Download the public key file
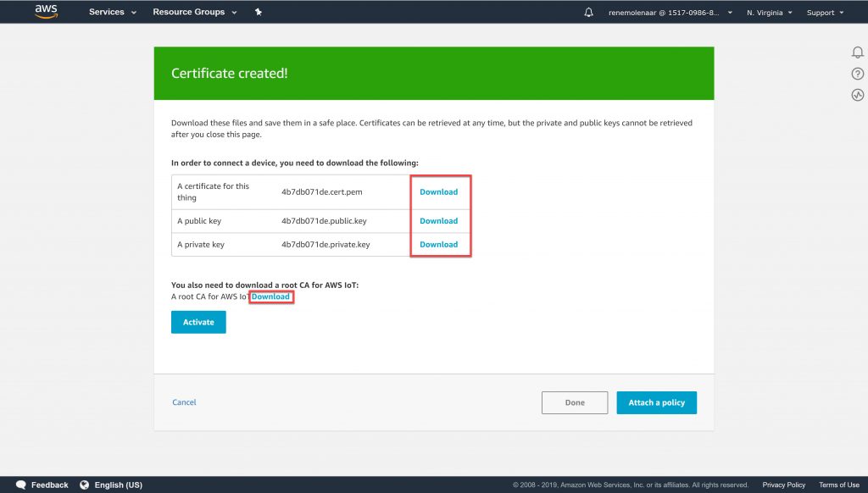This screenshot has height=493, width=868. (439, 221)
